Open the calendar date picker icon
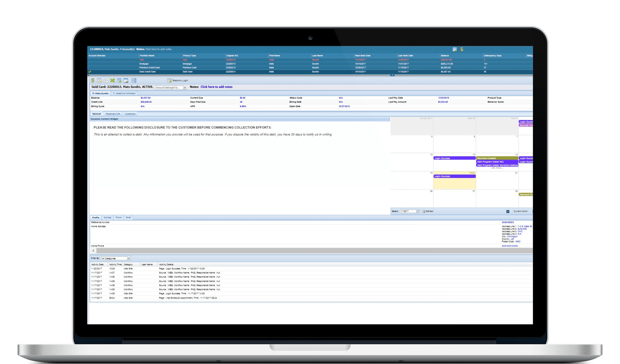This screenshot has height=364, width=620. pos(418,211)
